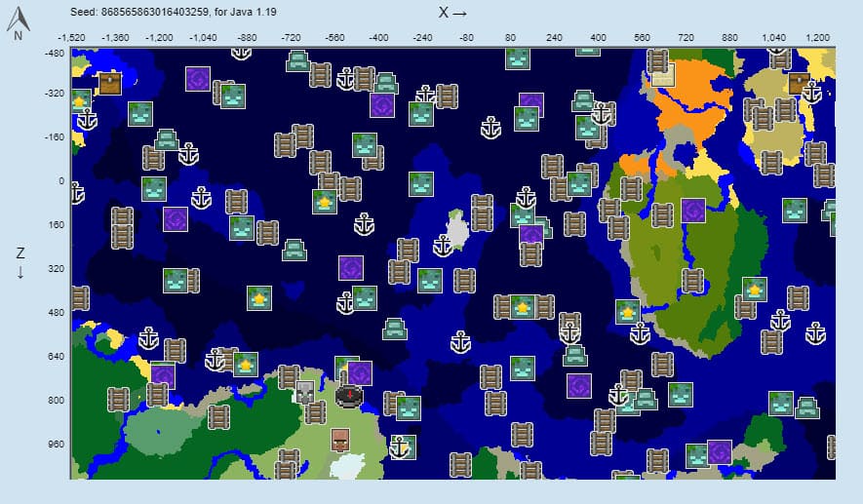Click the Z-axis value '640'
Image resolution: width=863 pixels, height=504 pixels.
coord(56,356)
